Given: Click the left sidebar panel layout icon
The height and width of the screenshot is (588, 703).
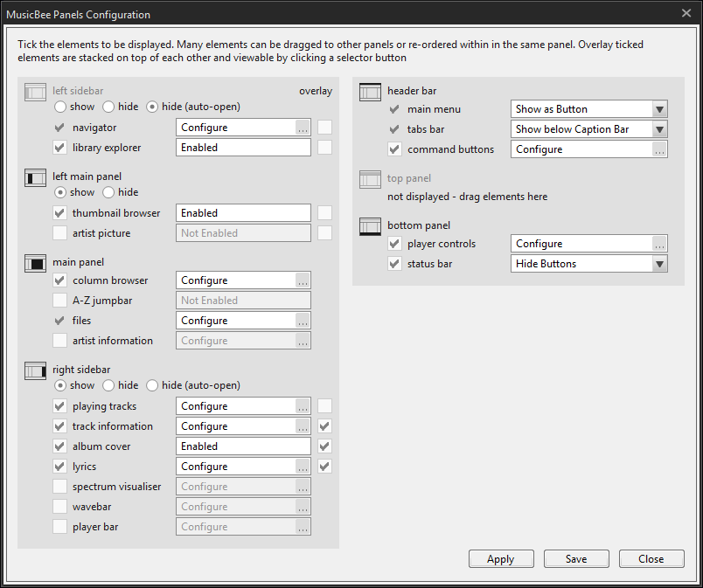Looking at the screenshot, I should (x=36, y=92).
